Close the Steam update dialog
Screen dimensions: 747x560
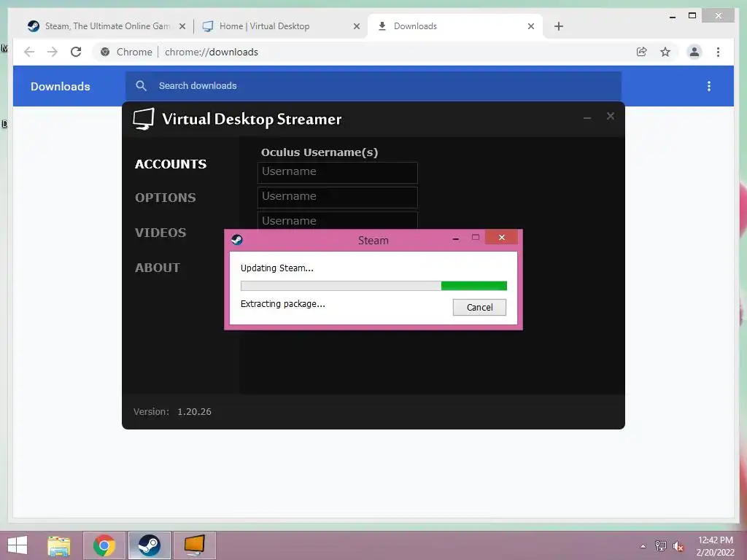coord(502,237)
